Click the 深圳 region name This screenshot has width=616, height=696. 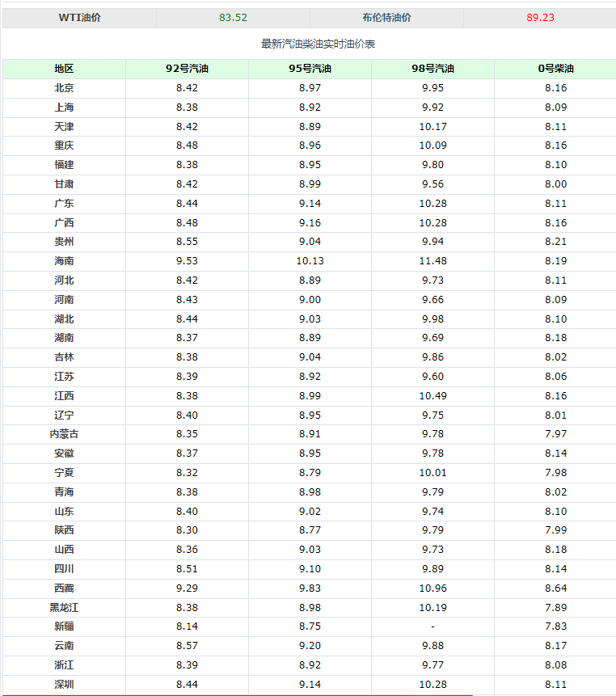[x=64, y=685]
